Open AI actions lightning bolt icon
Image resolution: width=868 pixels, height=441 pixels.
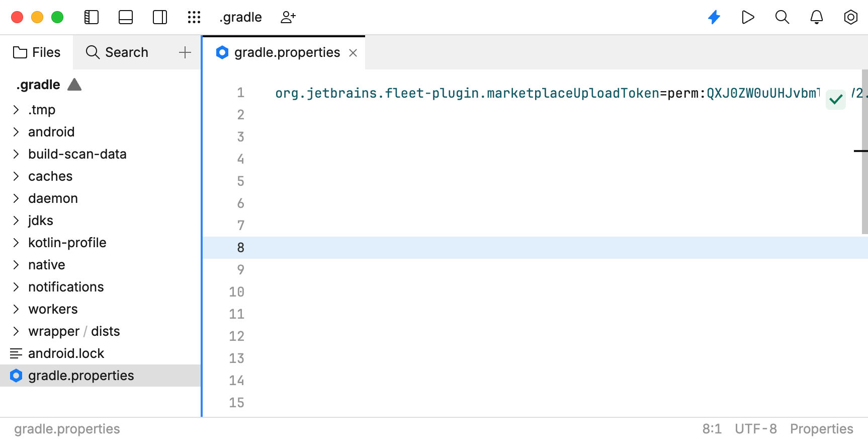point(714,17)
